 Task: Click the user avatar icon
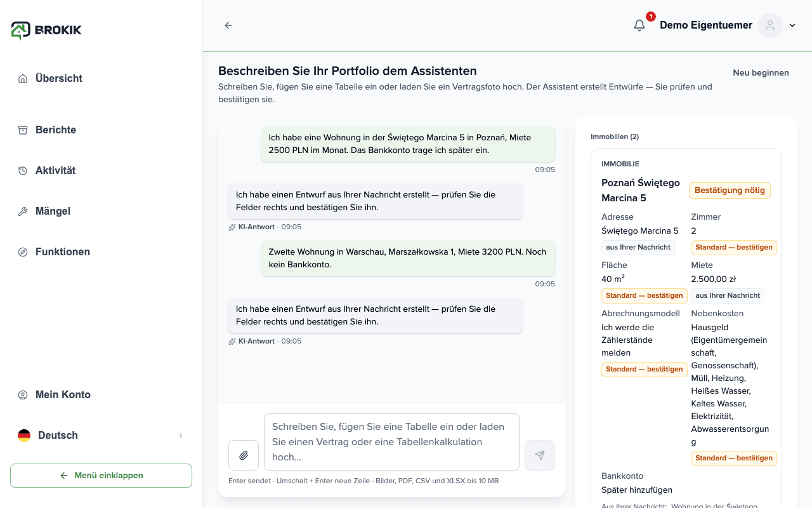(x=770, y=25)
